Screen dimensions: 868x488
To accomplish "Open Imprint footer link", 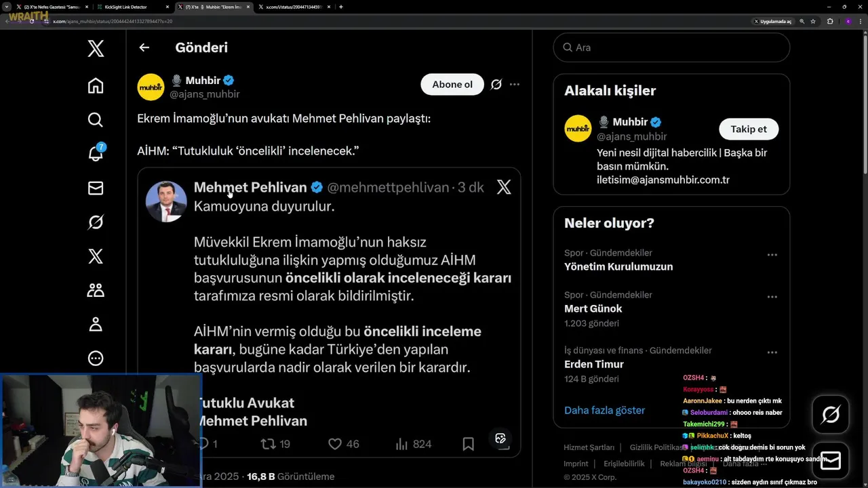I will coord(576,464).
